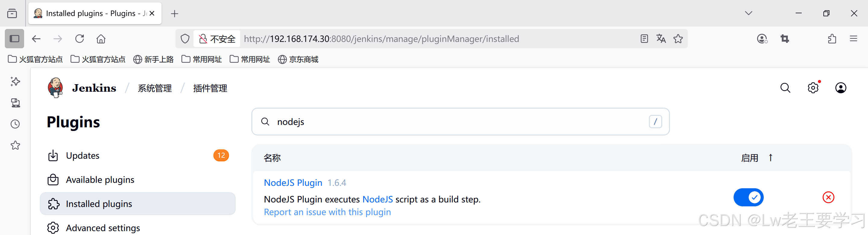Reload the current page
This screenshot has height=235, width=868.
[80, 39]
